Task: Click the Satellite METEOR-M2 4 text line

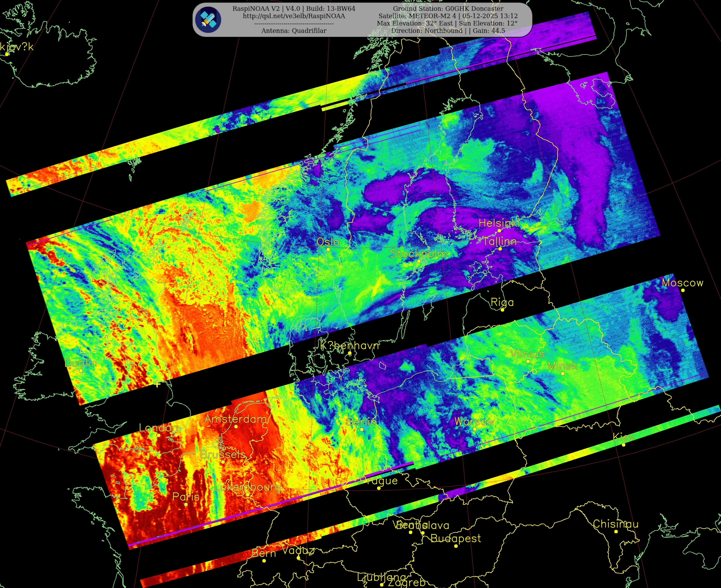Action: 448,16
